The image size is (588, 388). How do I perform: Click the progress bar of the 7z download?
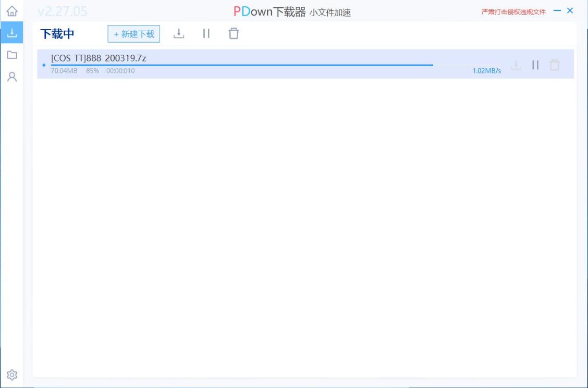pyautogui.click(x=242, y=65)
